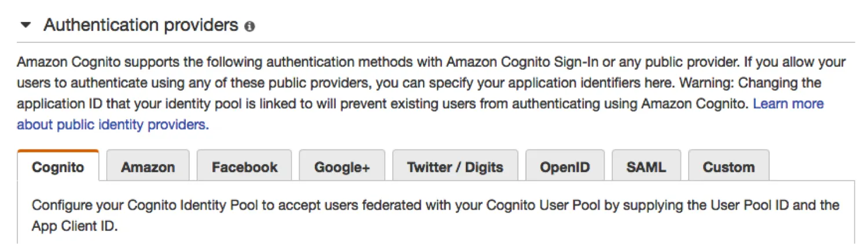Click the "Warning: Changing the" text
This screenshot has height=244, width=868.
[x=749, y=83]
